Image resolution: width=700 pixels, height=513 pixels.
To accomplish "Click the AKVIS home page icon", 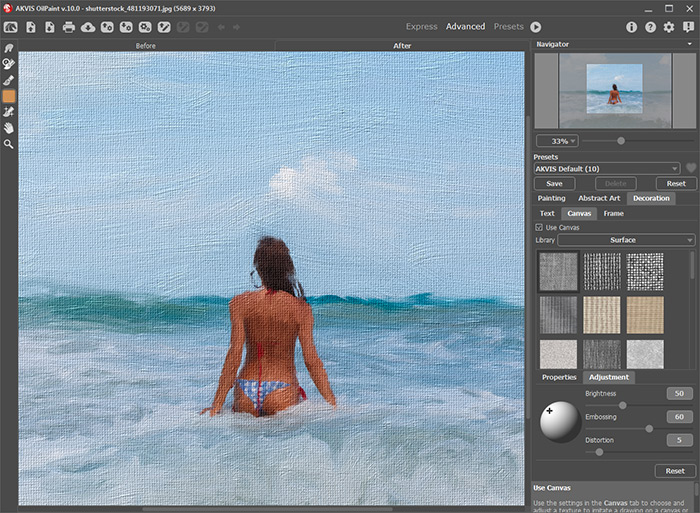I will pyautogui.click(x=10, y=27).
